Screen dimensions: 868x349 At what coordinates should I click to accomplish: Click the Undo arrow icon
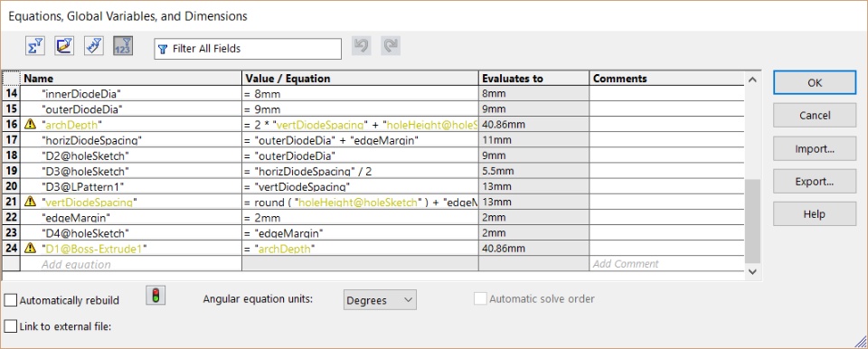click(x=362, y=46)
